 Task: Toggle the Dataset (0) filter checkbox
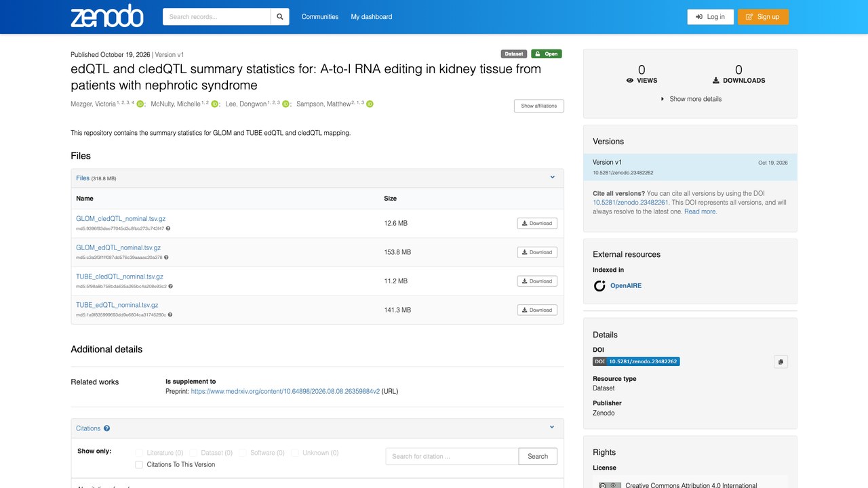point(193,453)
